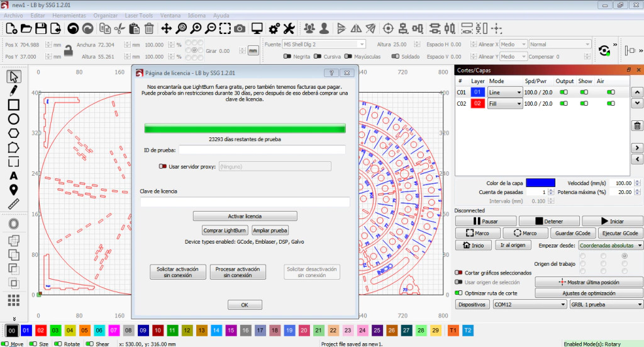The height and width of the screenshot is (347, 644).
Task: Click the Comprar LightBurn button
Action: [x=225, y=230]
